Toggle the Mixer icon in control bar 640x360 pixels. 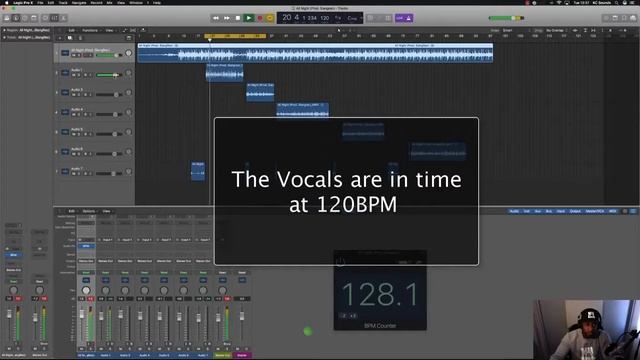(x=54, y=18)
